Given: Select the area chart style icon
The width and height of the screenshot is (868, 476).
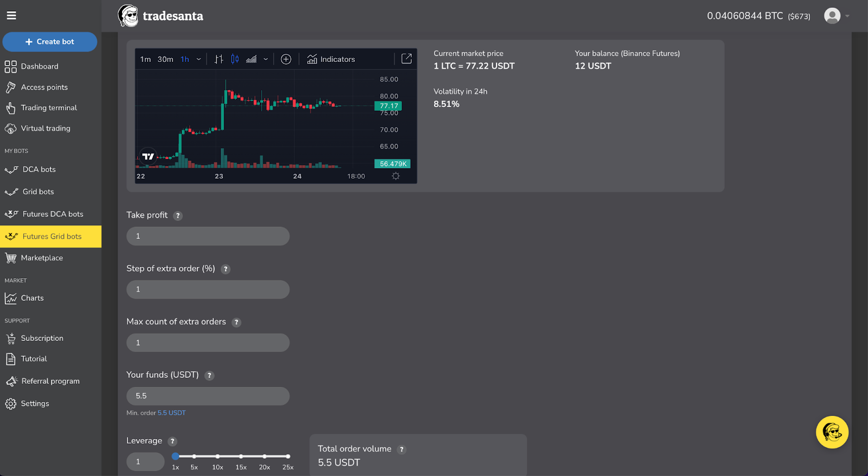Looking at the screenshot, I should [251, 59].
